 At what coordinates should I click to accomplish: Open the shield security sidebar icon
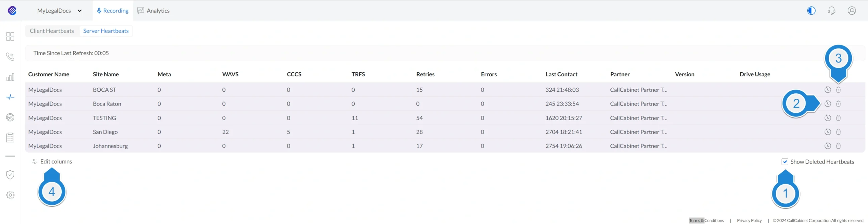pyautogui.click(x=10, y=175)
